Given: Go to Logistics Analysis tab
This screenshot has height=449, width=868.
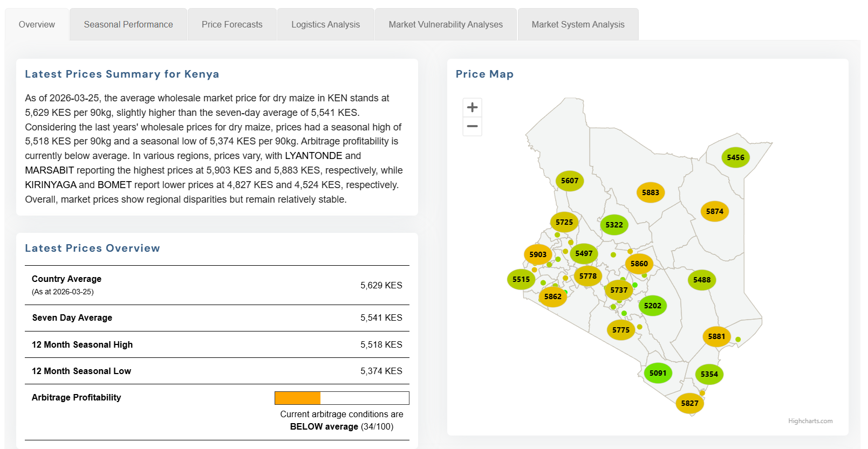Looking at the screenshot, I should coord(325,25).
